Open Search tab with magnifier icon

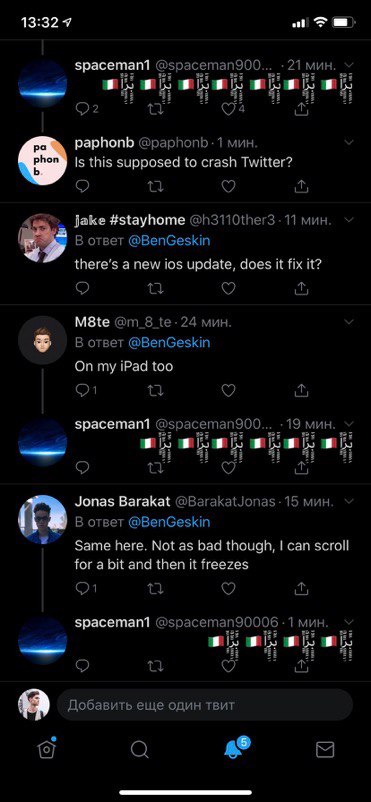pos(139,749)
